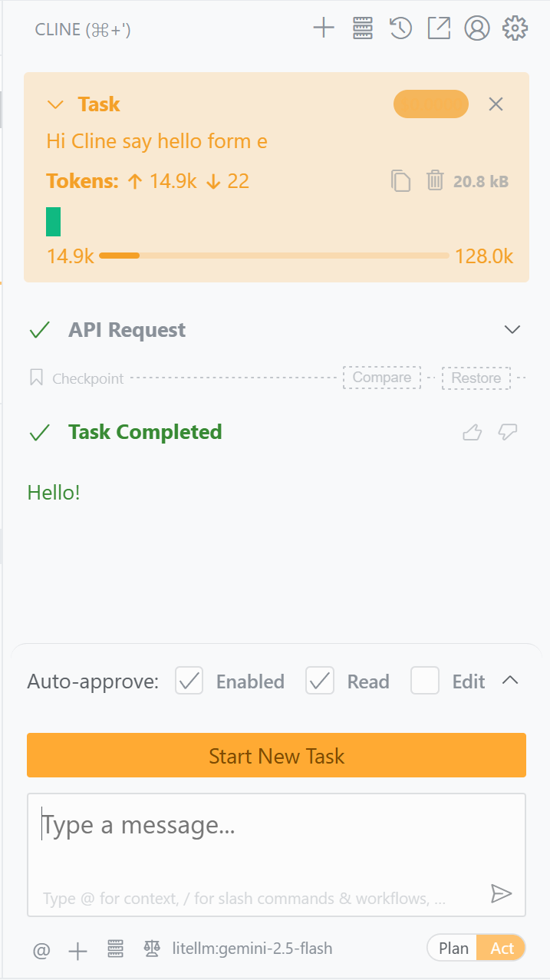Open Cline settings gear icon
This screenshot has width=550, height=980.
515,29
